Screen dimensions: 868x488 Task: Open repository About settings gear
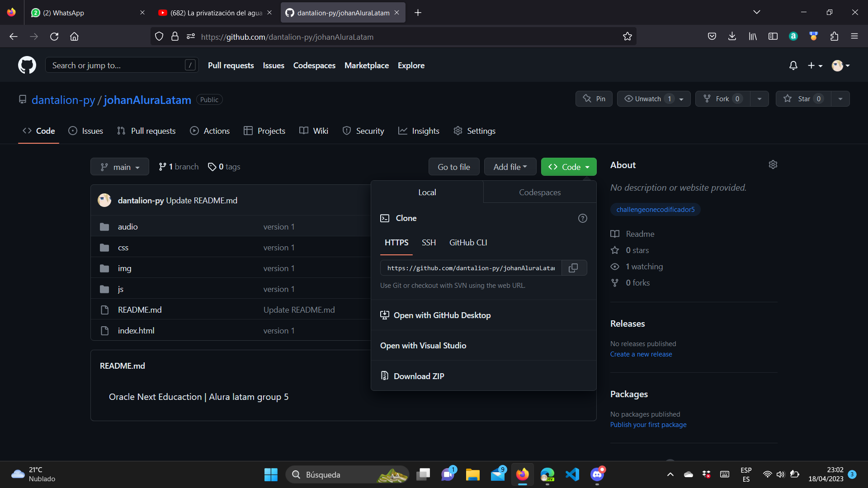click(773, 165)
